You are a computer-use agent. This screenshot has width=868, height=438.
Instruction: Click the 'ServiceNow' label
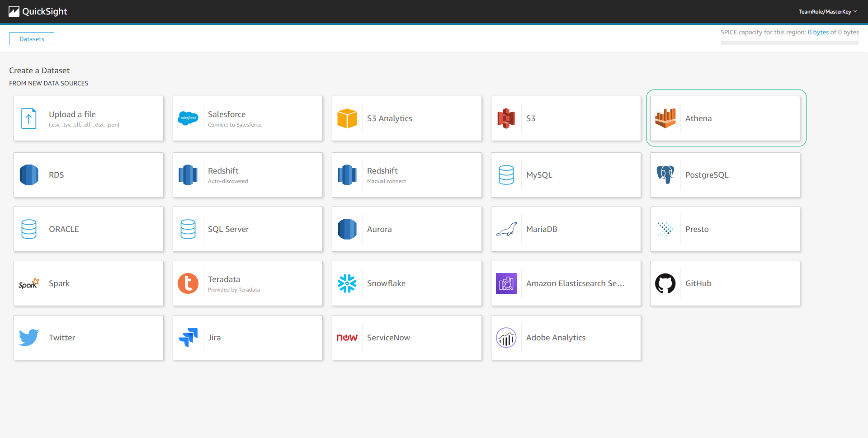(389, 338)
